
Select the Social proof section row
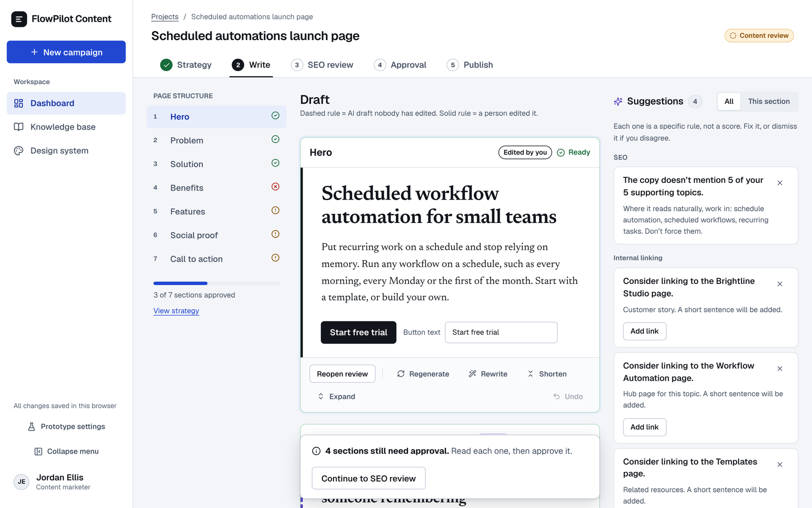[217, 235]
